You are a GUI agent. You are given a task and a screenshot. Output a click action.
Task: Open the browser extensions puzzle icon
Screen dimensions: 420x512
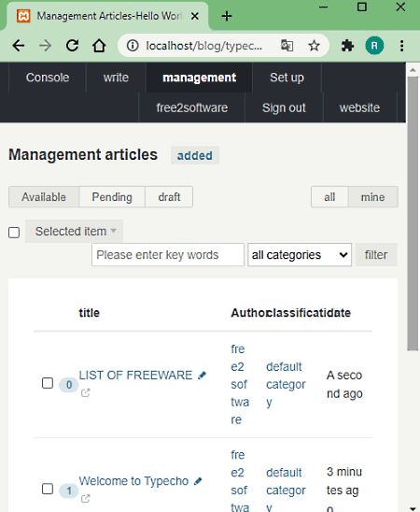coord(347,46)
